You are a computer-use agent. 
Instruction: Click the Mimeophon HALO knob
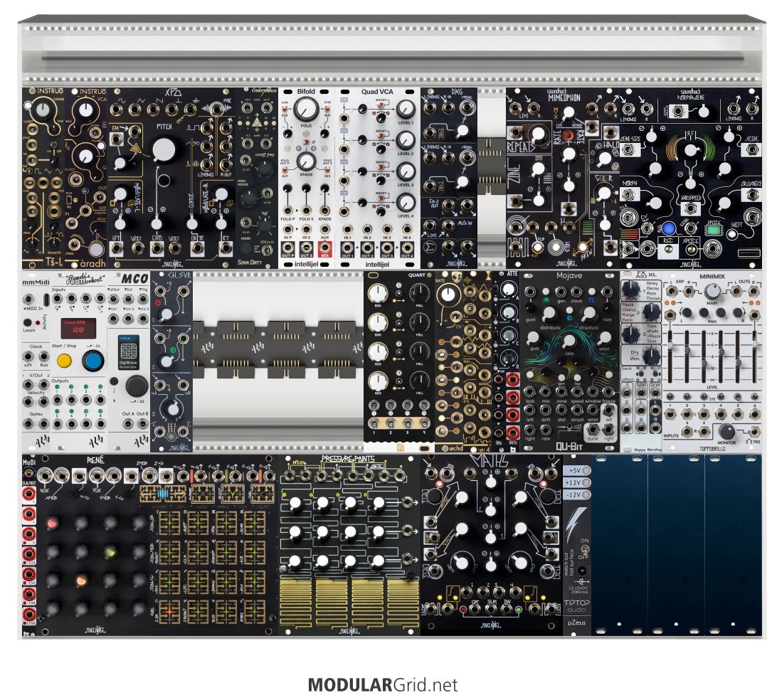click(605, 159)
